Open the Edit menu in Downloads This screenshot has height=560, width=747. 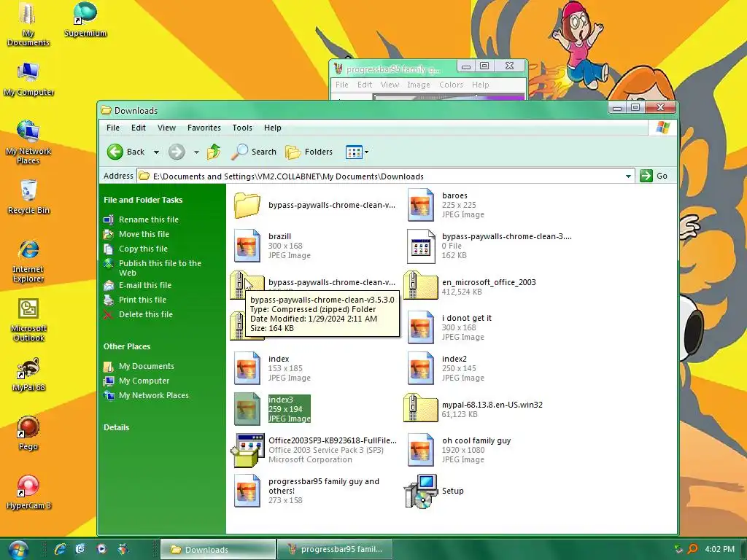(139, 128)
